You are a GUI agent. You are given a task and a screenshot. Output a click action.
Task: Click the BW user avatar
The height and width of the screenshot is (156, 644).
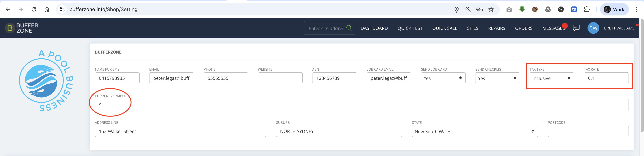point(593,28)
